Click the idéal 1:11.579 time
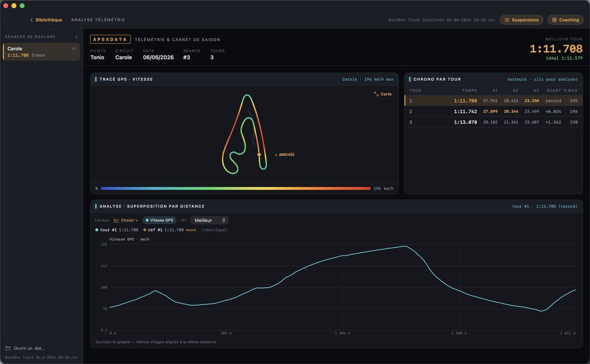The height and width of the screenshot is (364, 590). click(x=564, y=58)
